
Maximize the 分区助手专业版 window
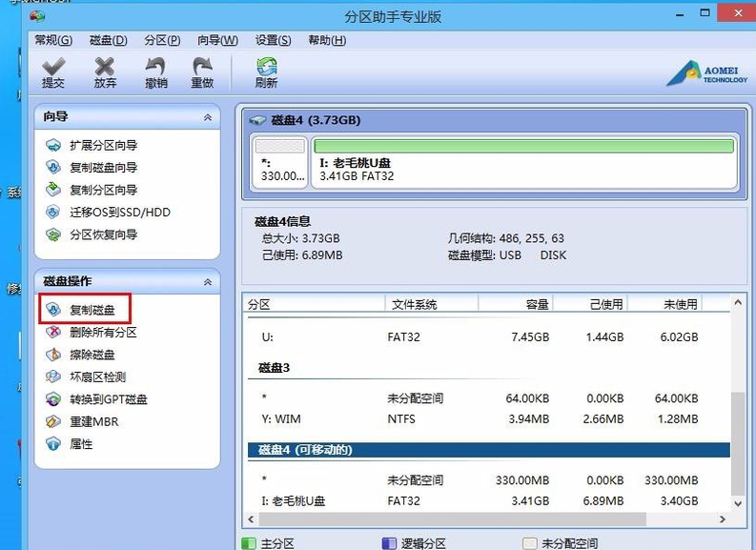coord(705,13)
